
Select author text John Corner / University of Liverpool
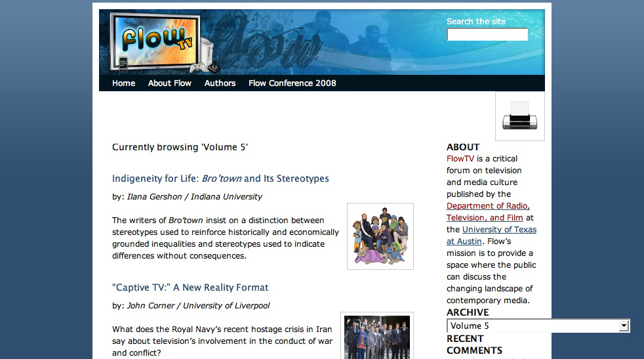(198, 306)
